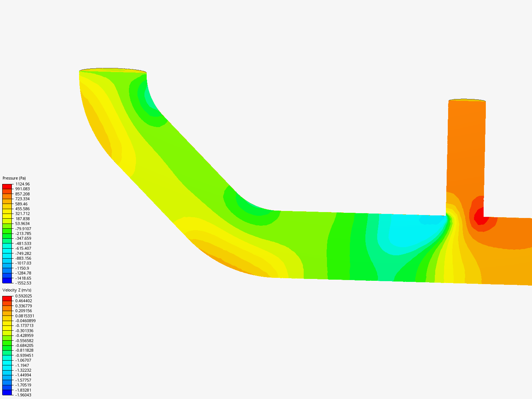This screenshot has width=532, height=399.
Task: Click the Pressure legend value -347.659
Action: tap(23, 238)
